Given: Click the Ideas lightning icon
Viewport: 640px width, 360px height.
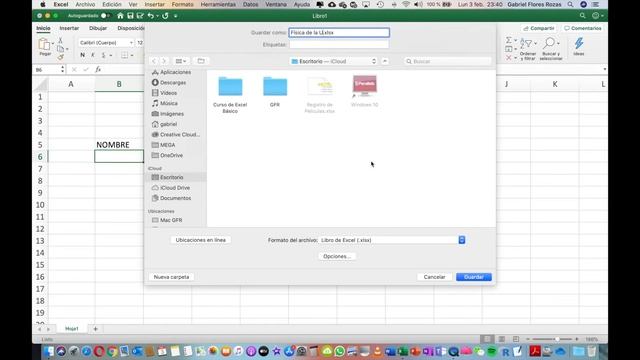Looking at the screenshot, I should [x=579, y=44].
